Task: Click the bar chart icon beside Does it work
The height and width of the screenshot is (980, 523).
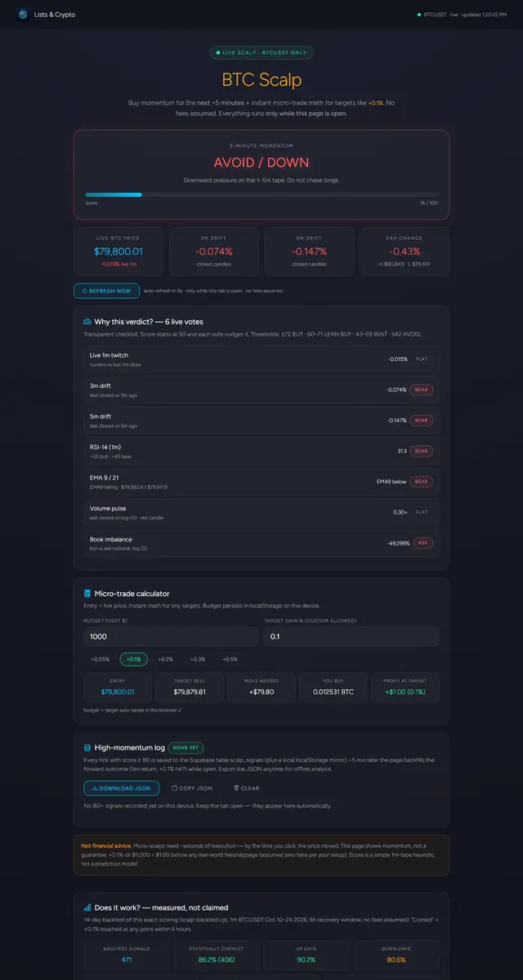Action: 87,907
